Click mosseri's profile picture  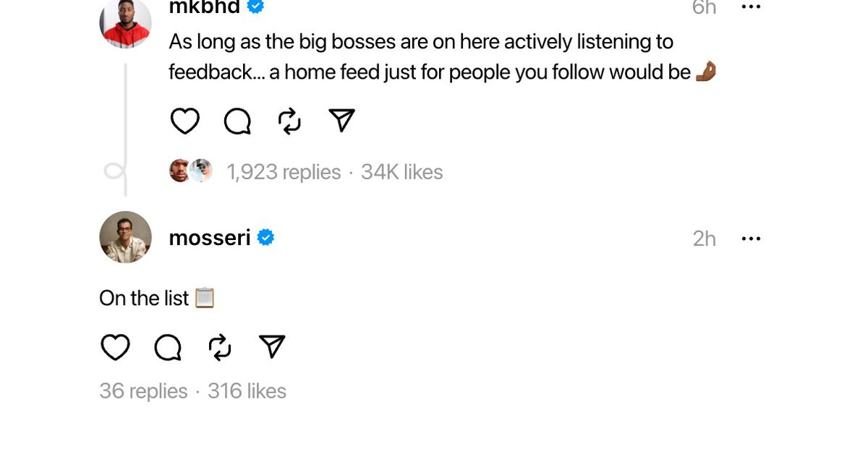point(125,237)
